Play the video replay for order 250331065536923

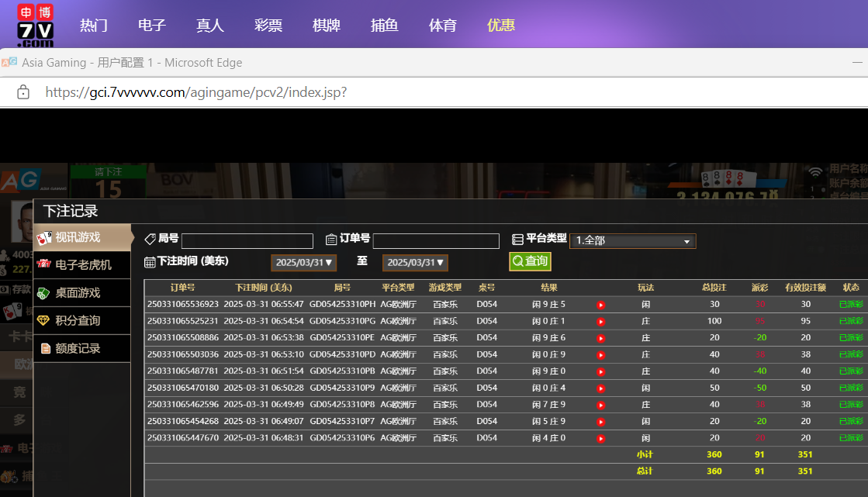[600, 305]
